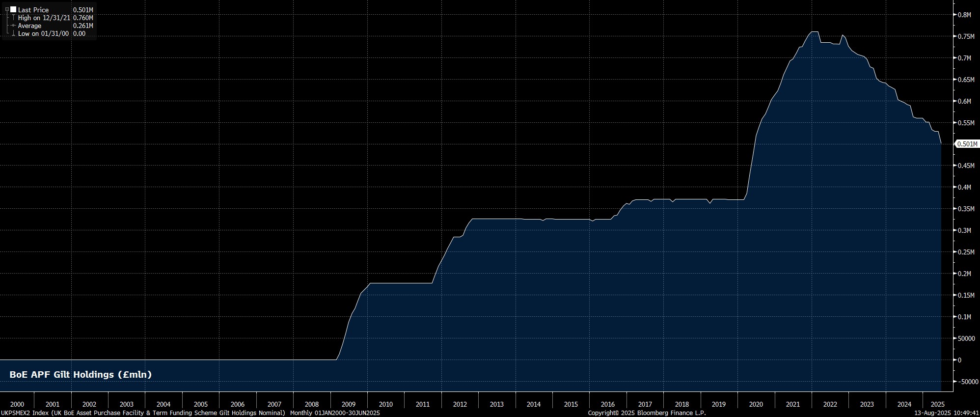The height and width of the screenshot is (417, 980).
Task: Click the 2022 label on the time axis
Action: tap(830, 404)
